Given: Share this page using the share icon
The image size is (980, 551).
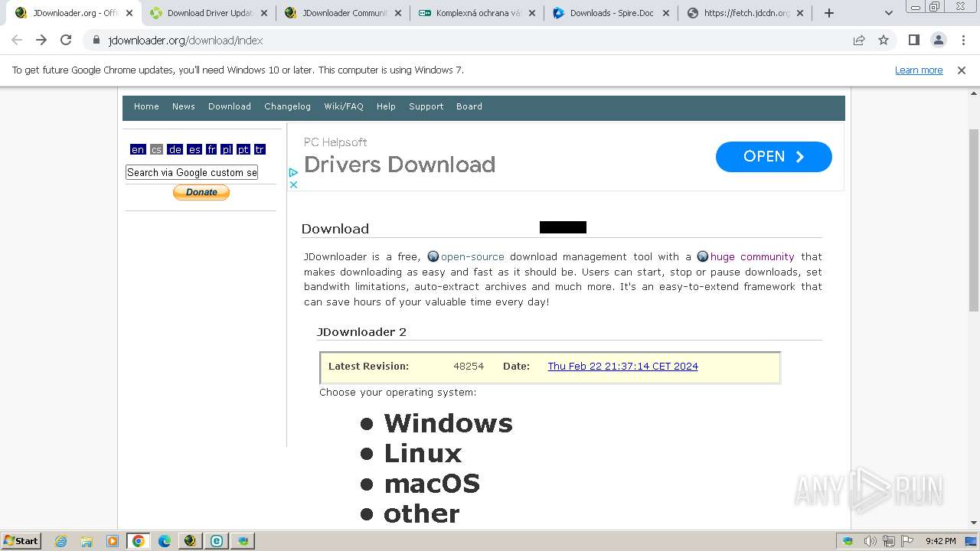Looking at the screenshot, I should [x=859, y=40].
